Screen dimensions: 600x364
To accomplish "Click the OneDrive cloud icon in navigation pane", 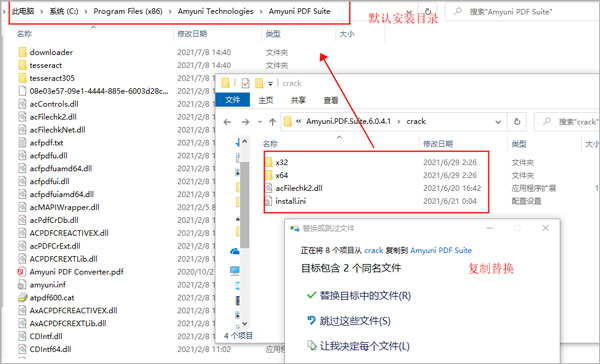I will coord(235,251).
